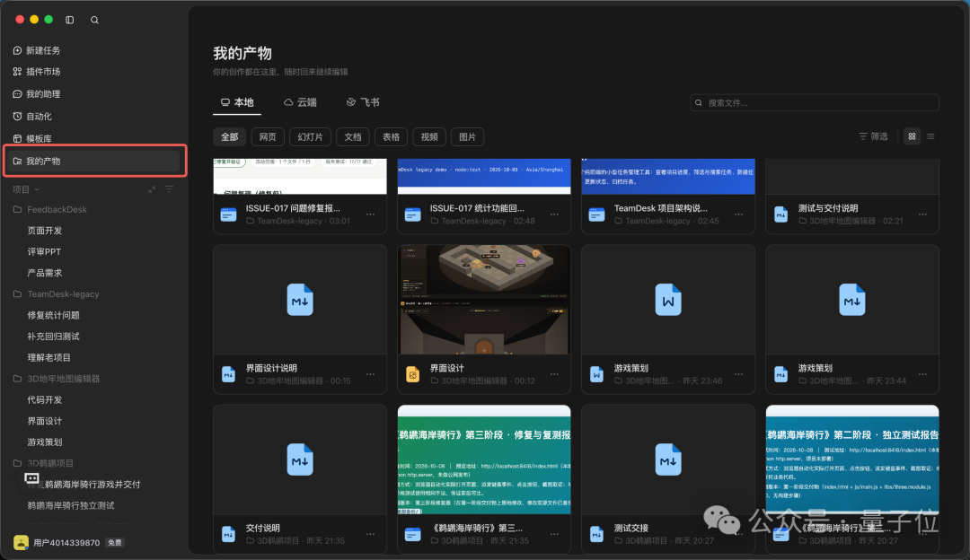Viewport: 970px width, 560px height.
Task: Start a new task via 新建任务
Action: pyautogui.click(x=37, y=50)
